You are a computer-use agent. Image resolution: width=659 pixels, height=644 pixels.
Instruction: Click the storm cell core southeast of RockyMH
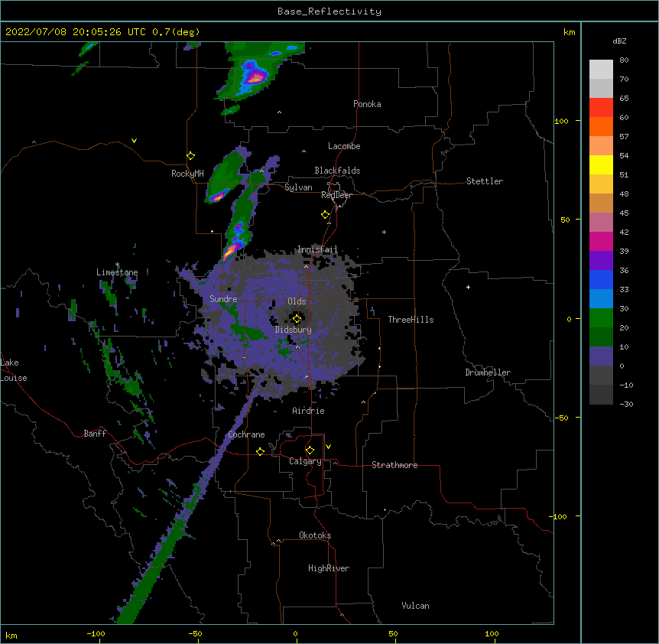[x=218, y=196]
